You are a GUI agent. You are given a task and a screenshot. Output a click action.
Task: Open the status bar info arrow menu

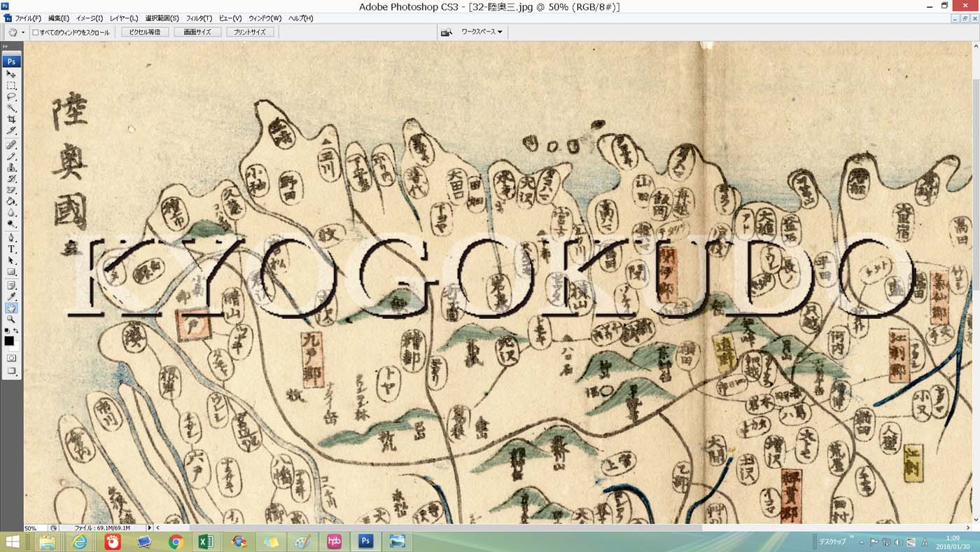pos(149,527)
